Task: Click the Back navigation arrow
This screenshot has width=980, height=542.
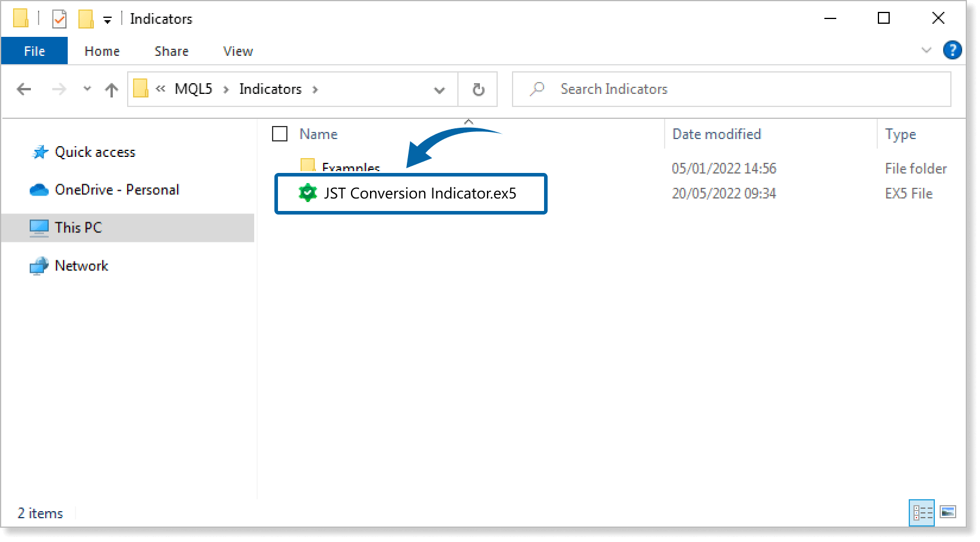Action: 24,89
